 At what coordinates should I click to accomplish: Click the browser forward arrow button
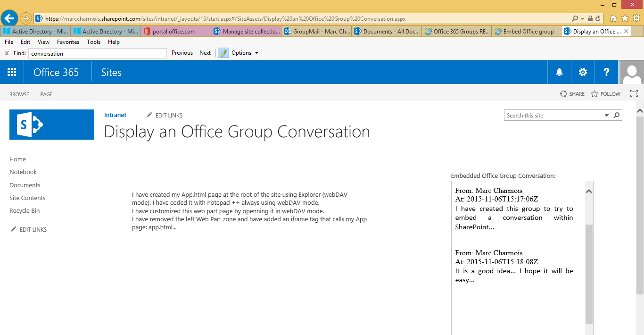26,18
